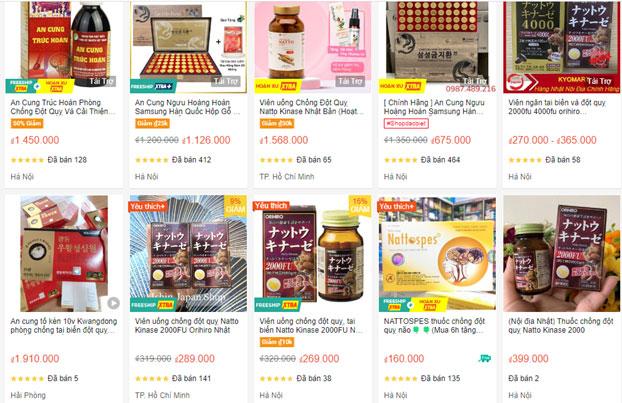This screenshot has width=622, height=403.
Task: Open Viên ngăn tai biến và đột quỵ 2000fu 4000fu title
Action: click(557, 107)
